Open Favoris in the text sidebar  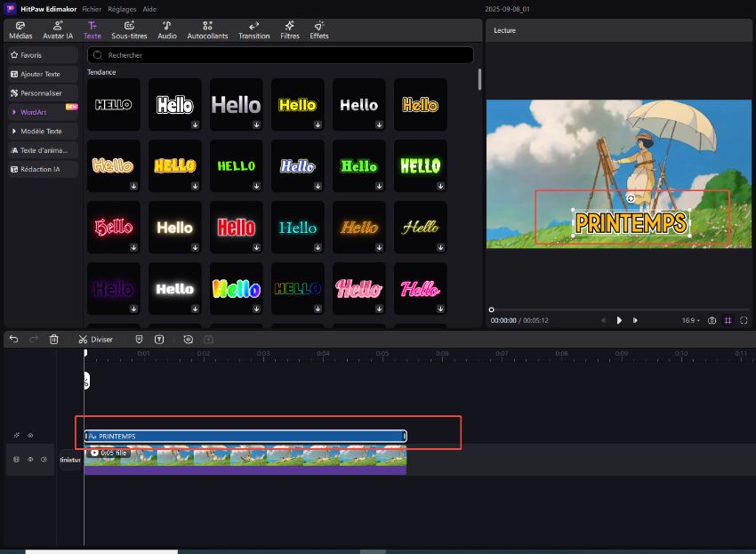[43, 55]
